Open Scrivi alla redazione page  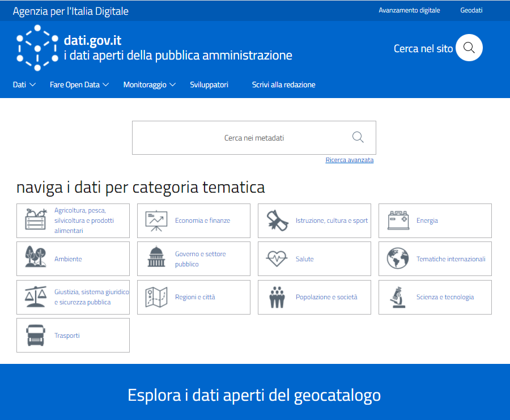click(283, 85)
